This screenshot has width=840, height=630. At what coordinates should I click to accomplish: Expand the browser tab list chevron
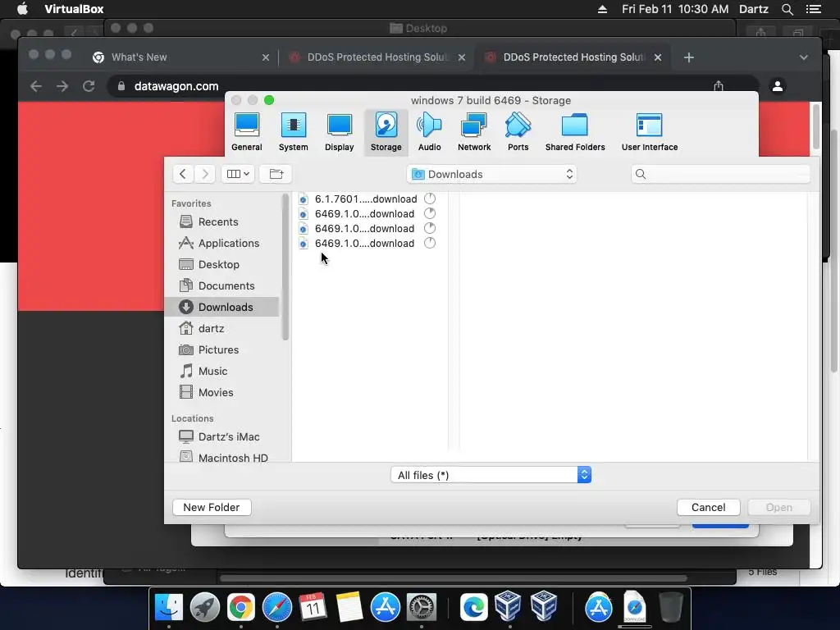804,57
